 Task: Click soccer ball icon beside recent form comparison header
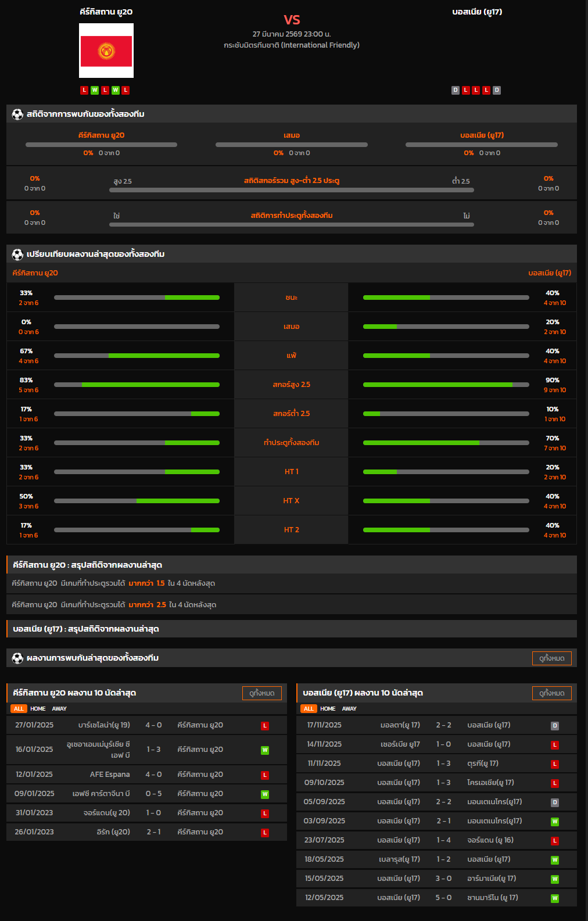click(17, 255)
